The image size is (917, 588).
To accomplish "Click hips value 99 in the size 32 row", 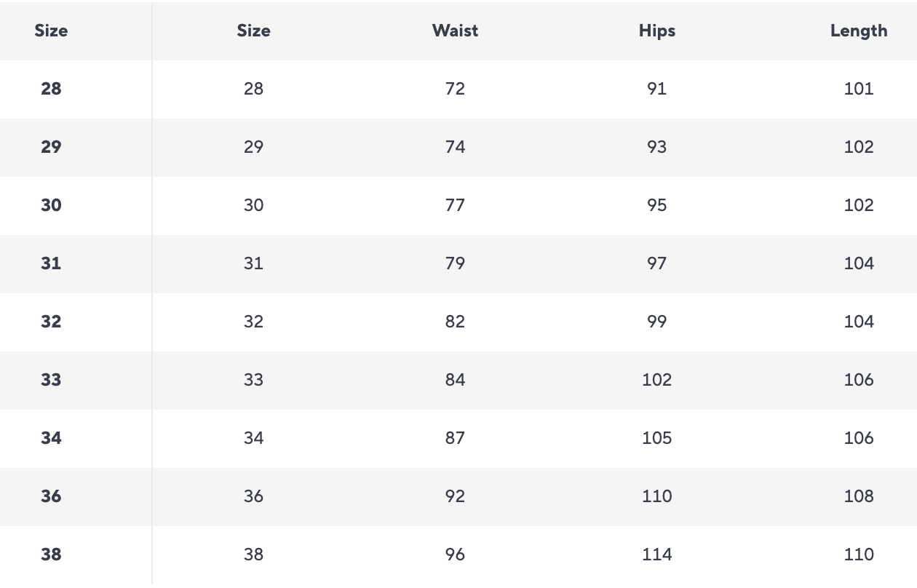I will point(656,322).
